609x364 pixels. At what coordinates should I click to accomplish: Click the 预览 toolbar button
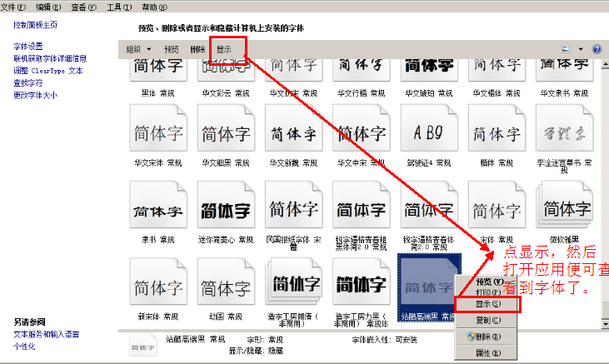(x=172, y=49)
